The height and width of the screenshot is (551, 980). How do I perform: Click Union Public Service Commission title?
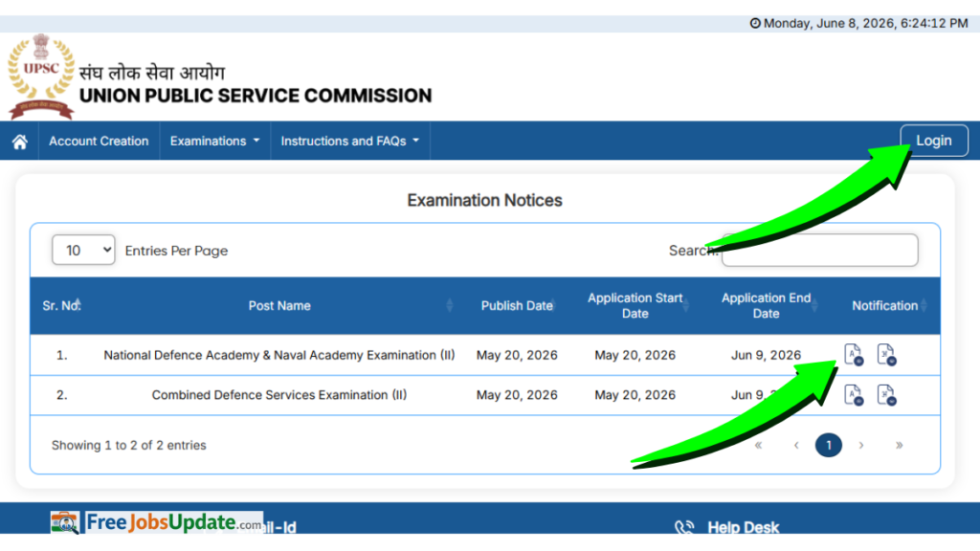click(255, 96)
